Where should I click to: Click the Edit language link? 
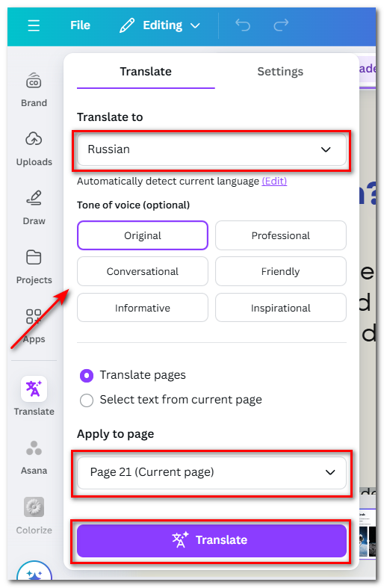[x=274, y=181]
